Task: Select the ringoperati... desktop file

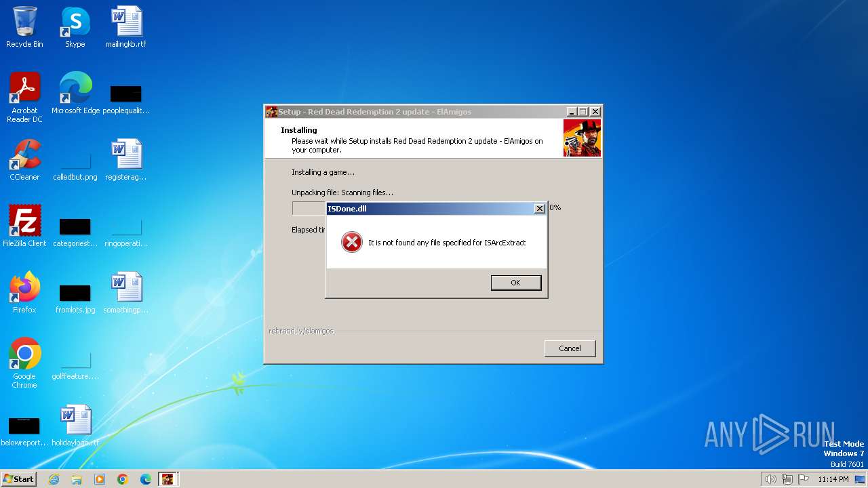Action: 126,230
